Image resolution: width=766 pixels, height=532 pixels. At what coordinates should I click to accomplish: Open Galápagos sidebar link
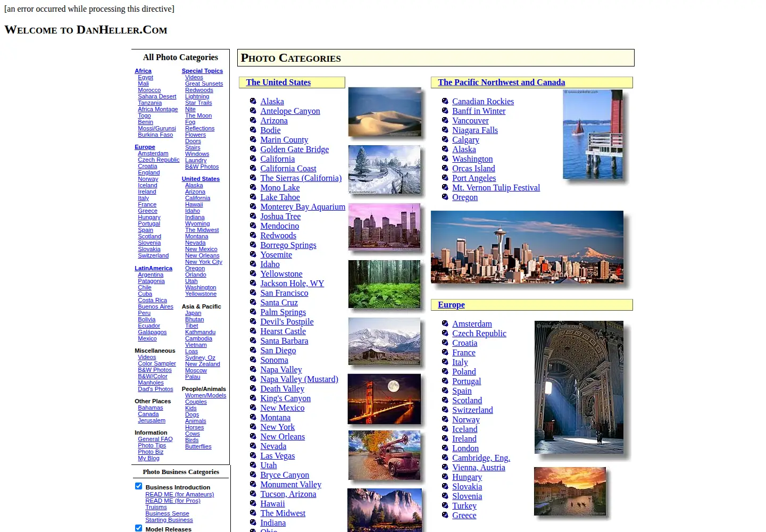point(152,332)
